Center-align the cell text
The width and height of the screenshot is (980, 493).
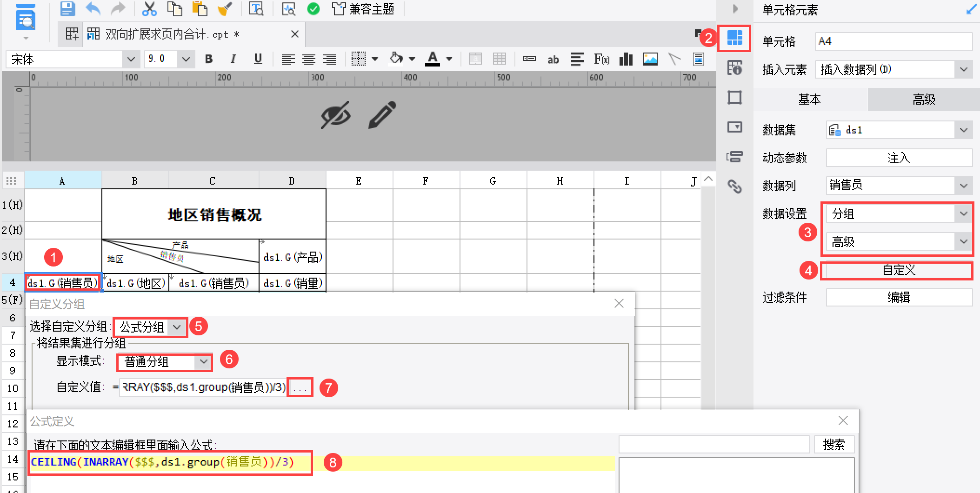point(309,59)
